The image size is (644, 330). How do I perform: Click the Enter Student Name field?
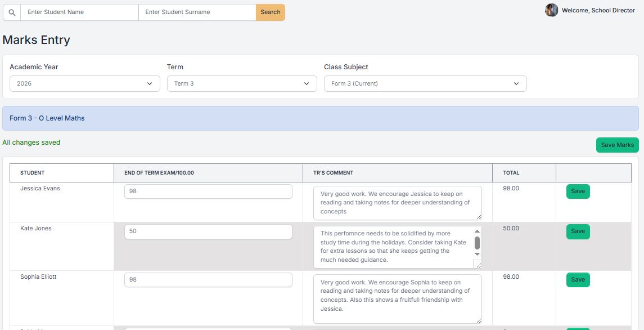(79, 12)
